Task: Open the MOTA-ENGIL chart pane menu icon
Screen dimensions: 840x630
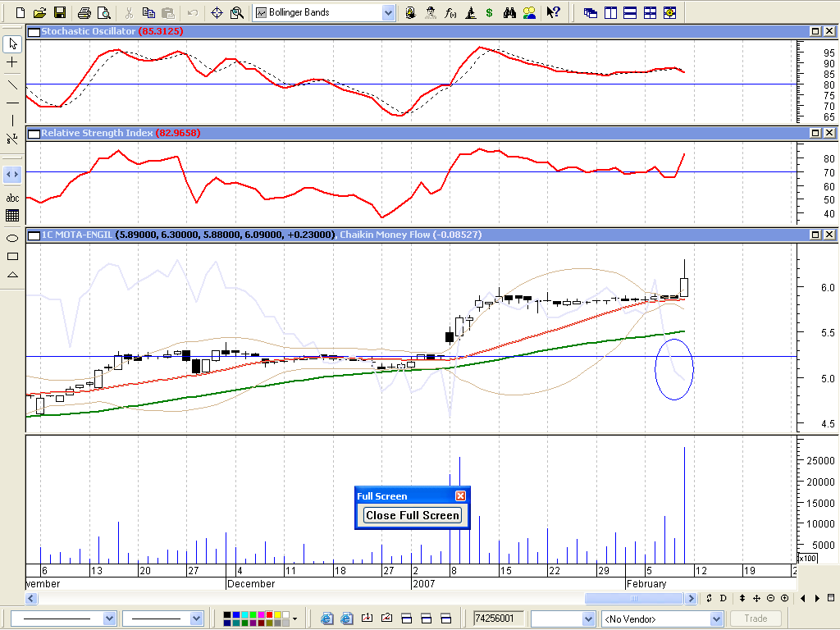Action: 33,235
